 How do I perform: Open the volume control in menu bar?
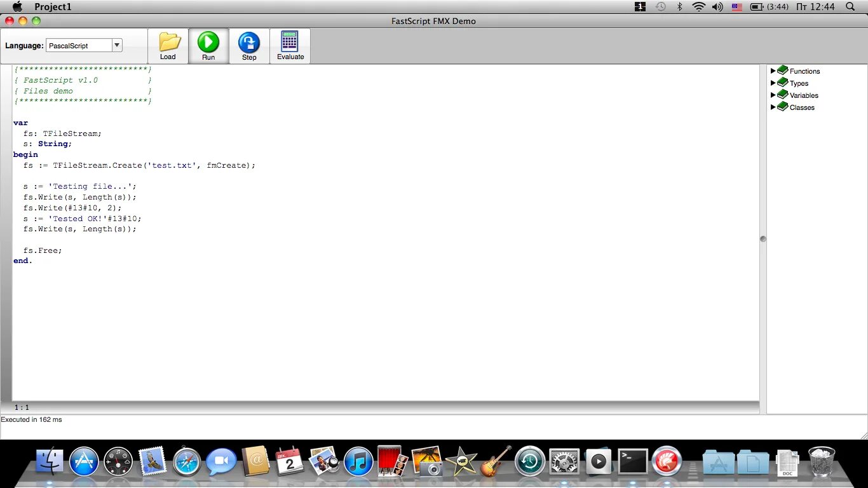coord(717,6)
